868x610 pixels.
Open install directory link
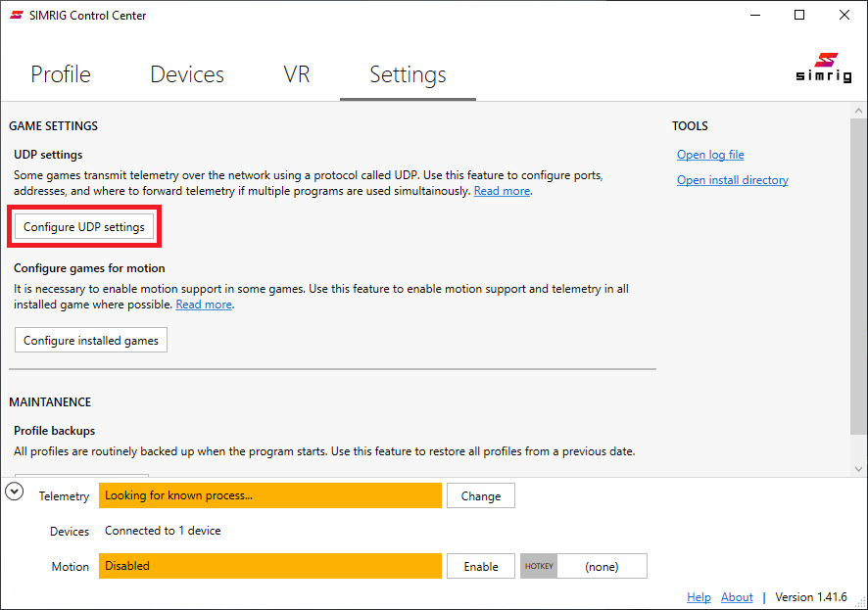732,180
